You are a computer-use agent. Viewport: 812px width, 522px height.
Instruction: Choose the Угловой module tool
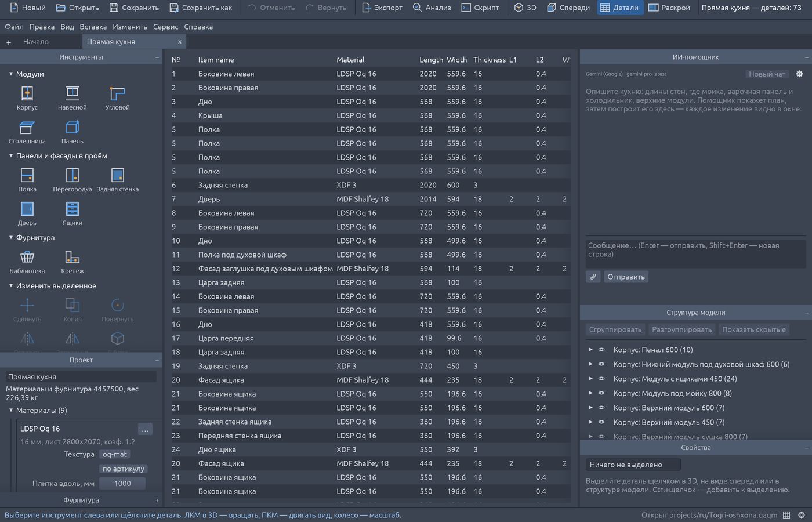coord(118,98)
